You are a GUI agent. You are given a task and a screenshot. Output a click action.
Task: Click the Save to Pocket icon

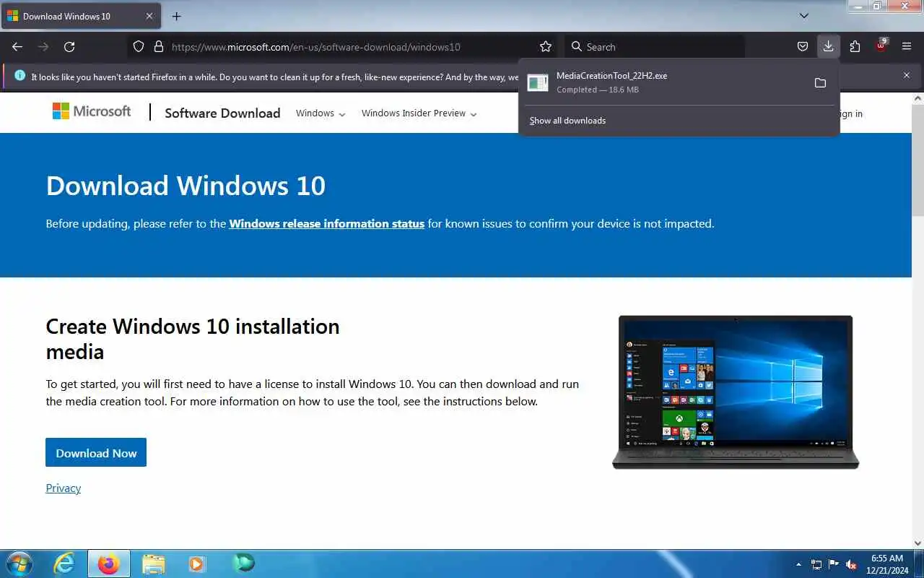[802, 47]
